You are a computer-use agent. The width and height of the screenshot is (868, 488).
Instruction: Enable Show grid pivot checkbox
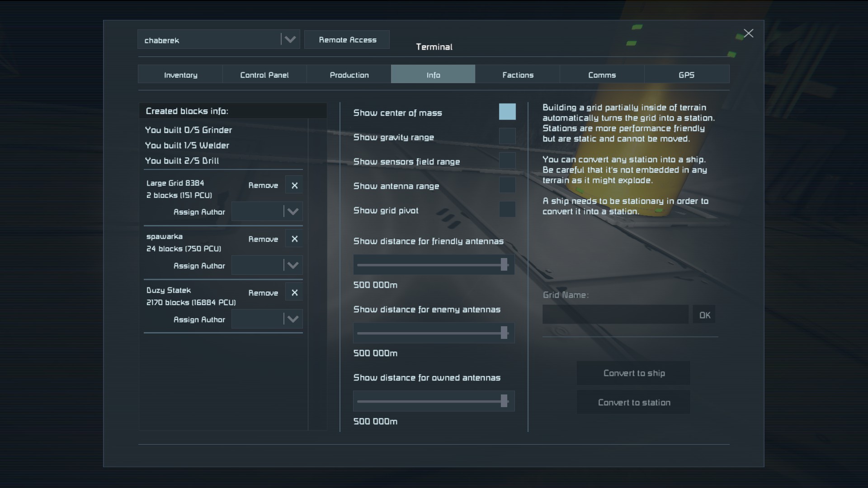point(507,209)
